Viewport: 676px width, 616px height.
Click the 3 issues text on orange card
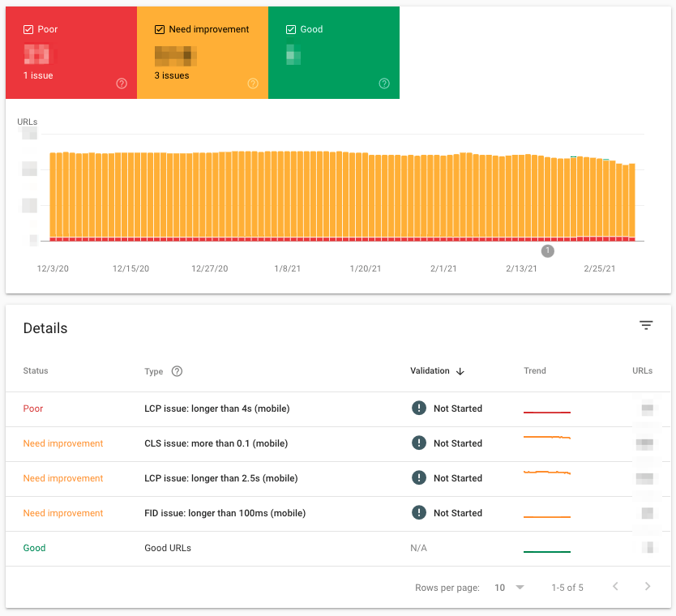tap(172, 75)
